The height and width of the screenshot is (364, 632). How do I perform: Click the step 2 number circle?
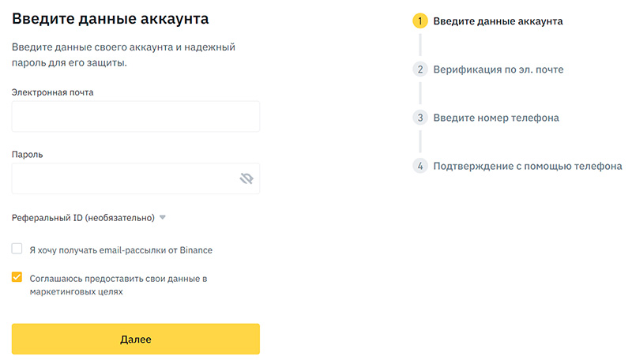point(420,69)
